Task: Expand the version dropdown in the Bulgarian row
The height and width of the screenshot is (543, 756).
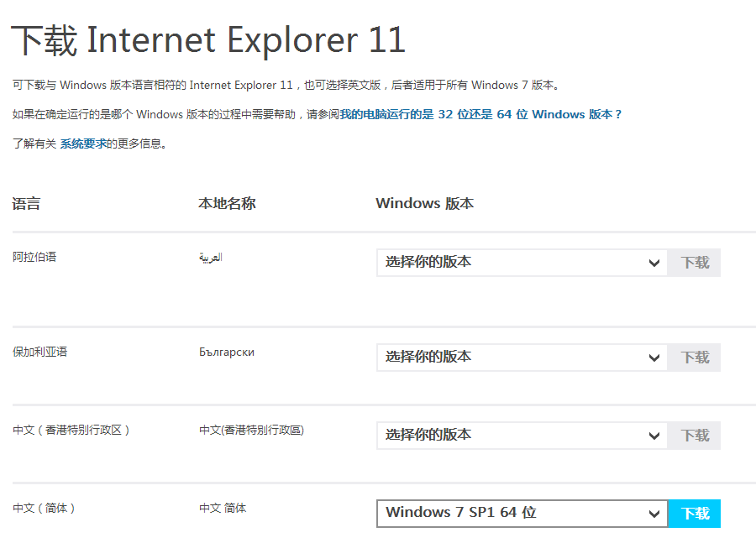Action: [522, 358]
